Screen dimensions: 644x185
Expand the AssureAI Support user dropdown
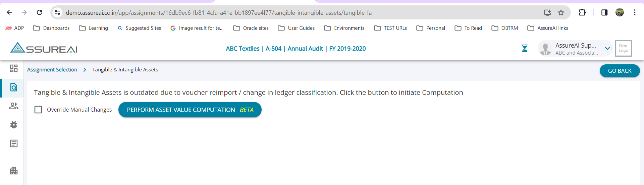point(607,49)
